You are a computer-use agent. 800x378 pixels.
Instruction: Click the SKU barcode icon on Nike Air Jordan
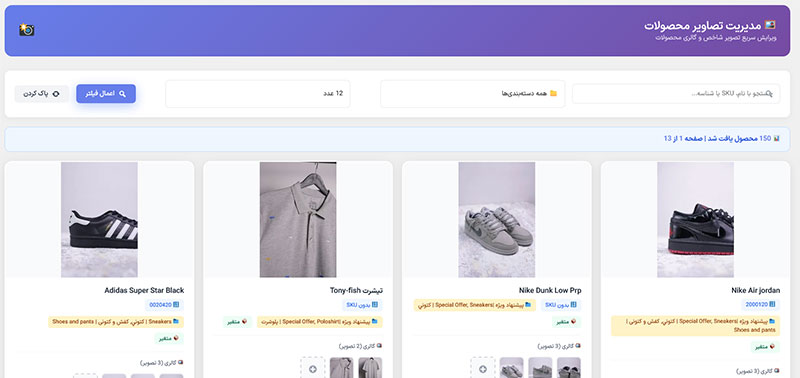tap(773, 305)
